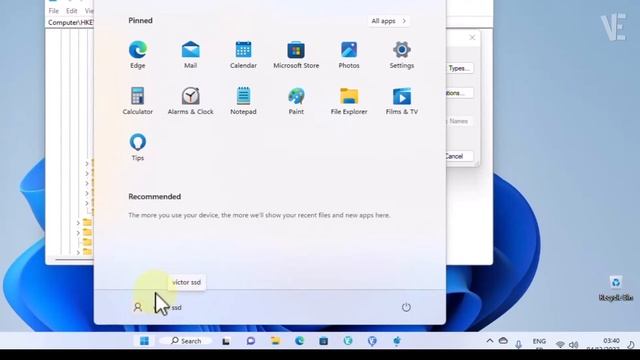Viewport: 640px width, 360px height.
Task: Show hidden system tray icons
Action: [x=490, y=341]
